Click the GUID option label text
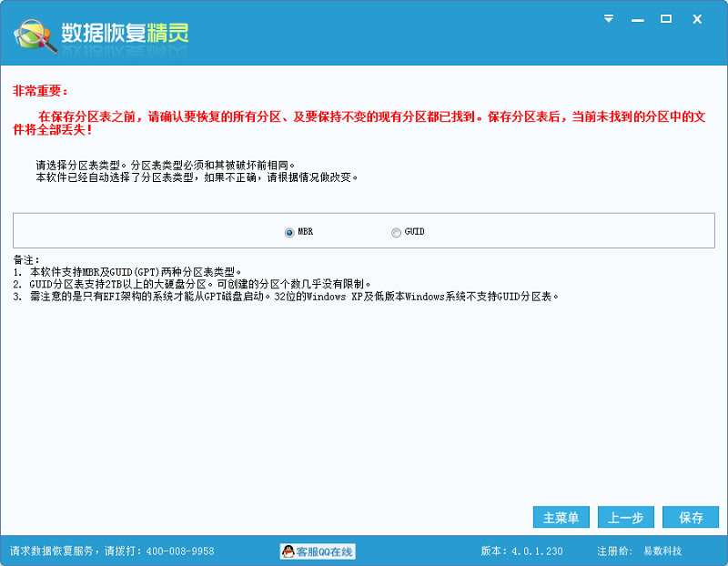This screenshot has width=728, height=566. (x=415, y=232)
